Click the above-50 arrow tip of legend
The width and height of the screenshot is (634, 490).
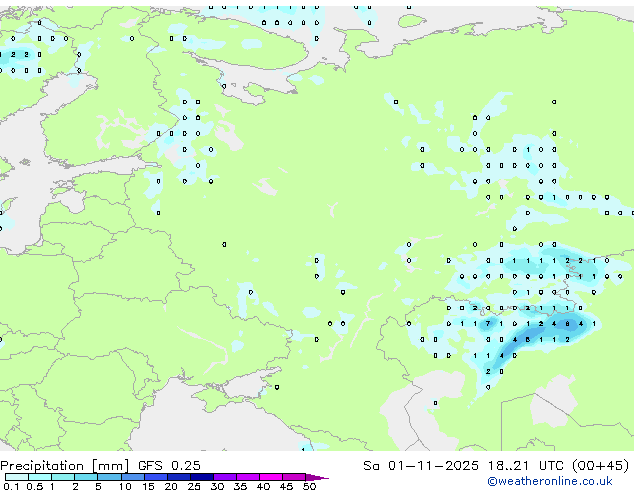[x=317, y=478]
